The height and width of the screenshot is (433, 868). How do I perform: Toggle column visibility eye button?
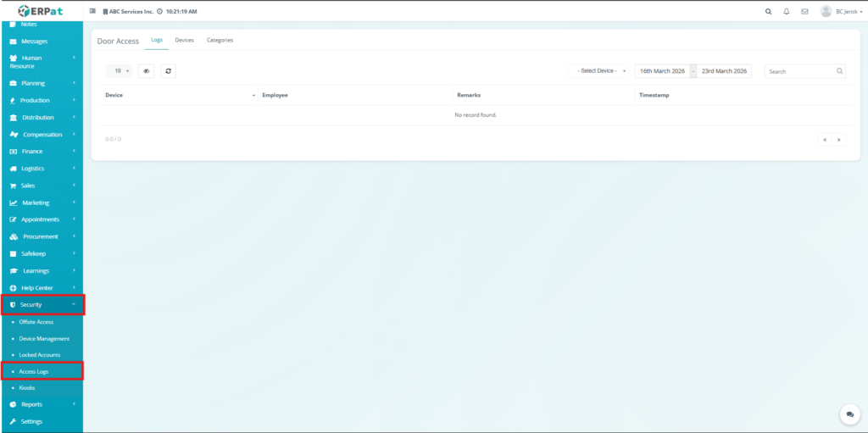pos(146,71)
